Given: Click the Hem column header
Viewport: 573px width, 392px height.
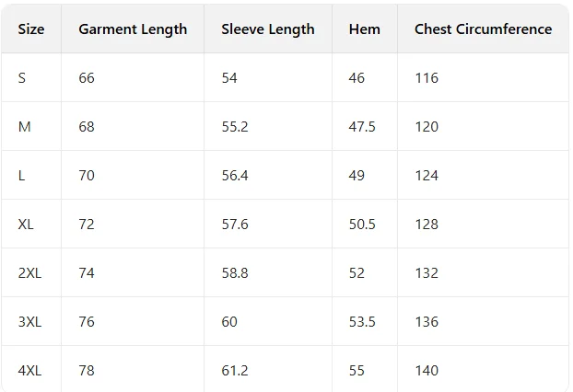Looking at the screenshot, I should pyautogui.click(x=364, y=29).
